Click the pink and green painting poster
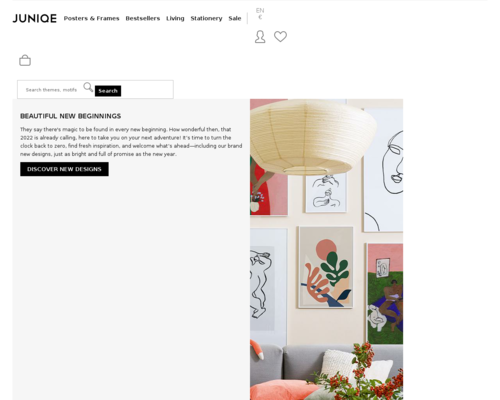 coord(385,293)
